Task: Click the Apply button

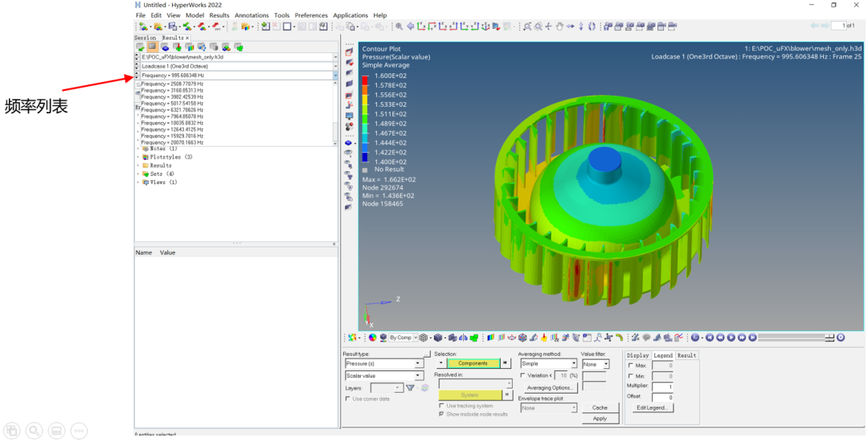Action: click(x=600, y=419)
